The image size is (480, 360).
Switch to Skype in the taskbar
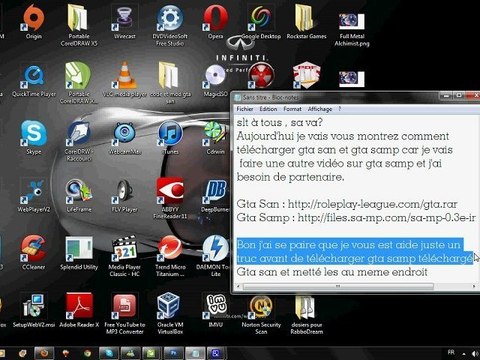pyautogui.click(x=109, y=353)
